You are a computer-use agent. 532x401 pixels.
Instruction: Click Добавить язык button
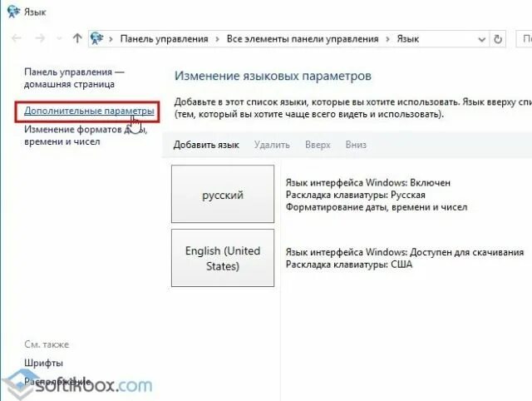click(x=206, y=145)
